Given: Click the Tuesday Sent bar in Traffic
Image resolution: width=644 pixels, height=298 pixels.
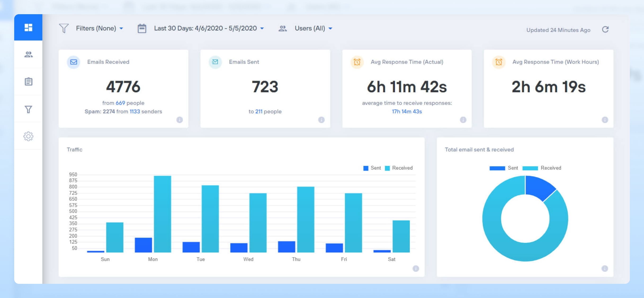Looking at the screenshot, I should [x=191, y=247].
